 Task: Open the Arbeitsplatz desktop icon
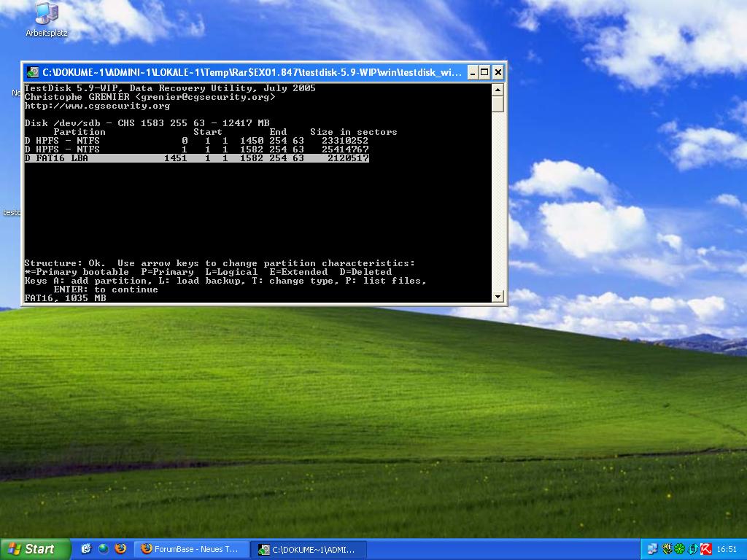(x=47, y=19)
